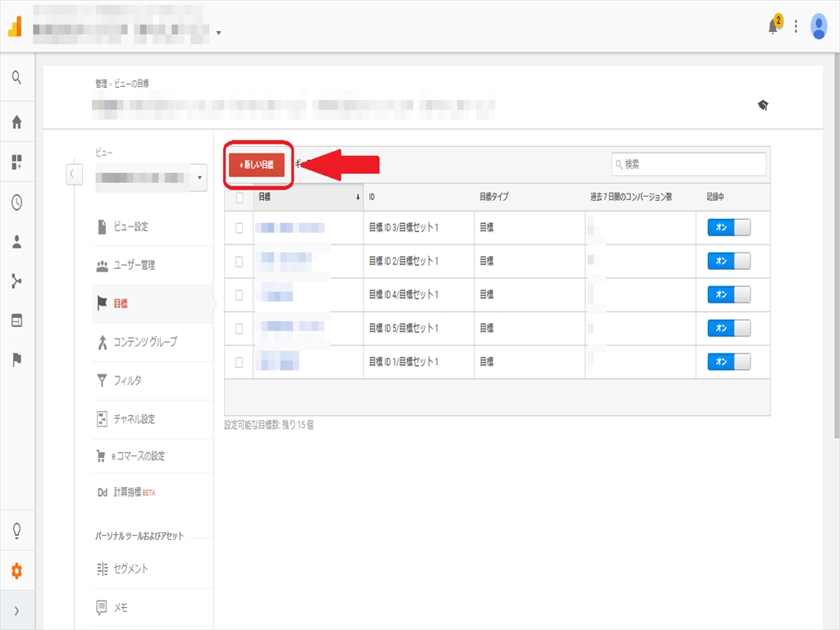Viewport: 840px width, 630px height.
Task: Open Home via the house icon
Action: (x=16, y=122)
